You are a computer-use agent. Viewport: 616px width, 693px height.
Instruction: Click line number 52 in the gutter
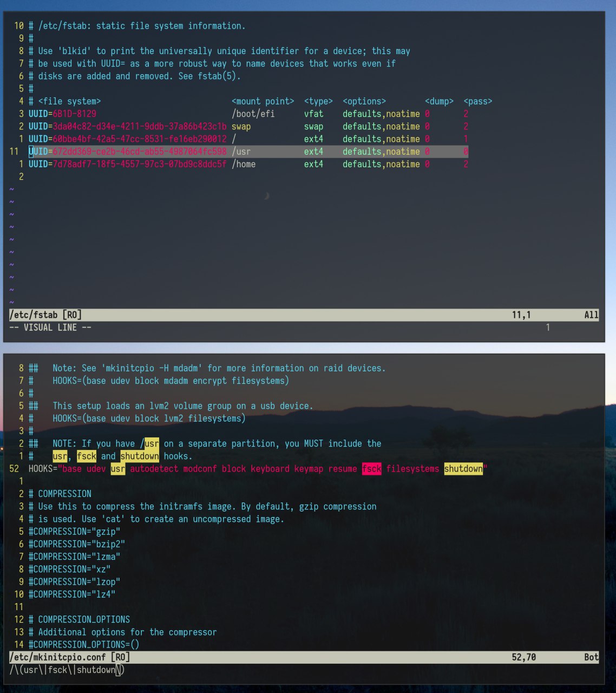coord(15,469)
